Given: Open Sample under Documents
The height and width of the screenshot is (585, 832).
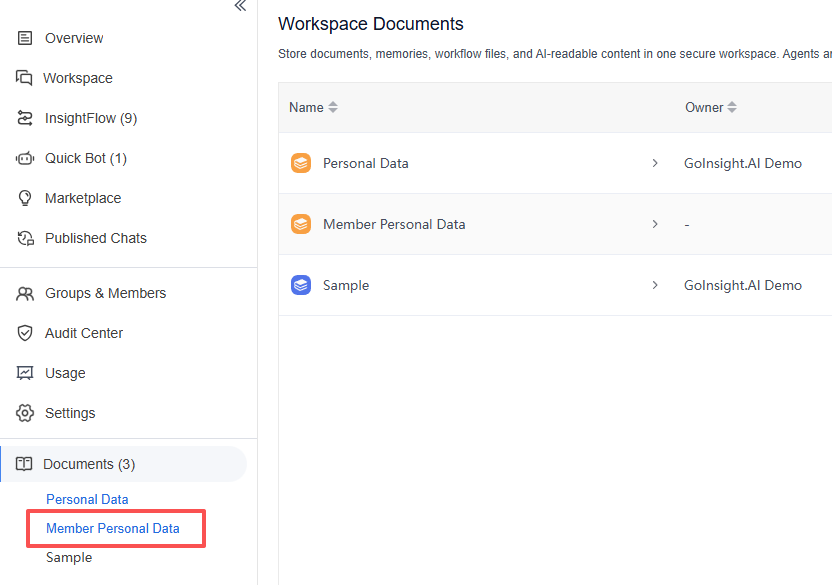Looking at the screenshot, I should click(69, 557).
